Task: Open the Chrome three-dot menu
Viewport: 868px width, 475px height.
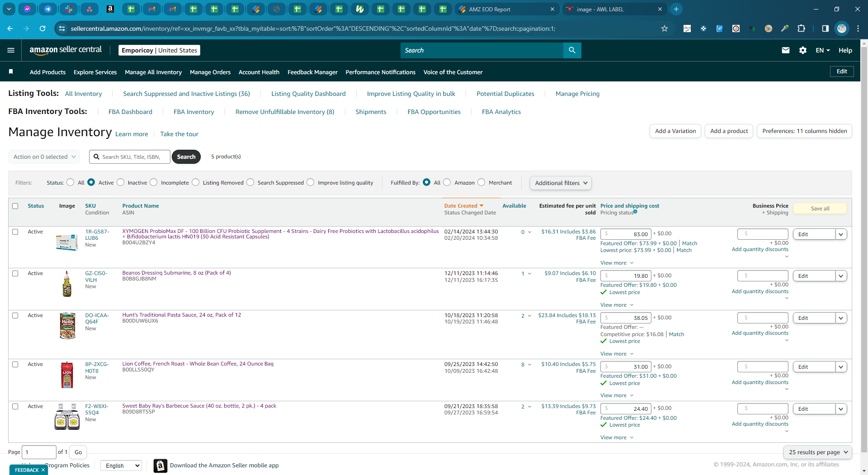Action: click(858, 28)
